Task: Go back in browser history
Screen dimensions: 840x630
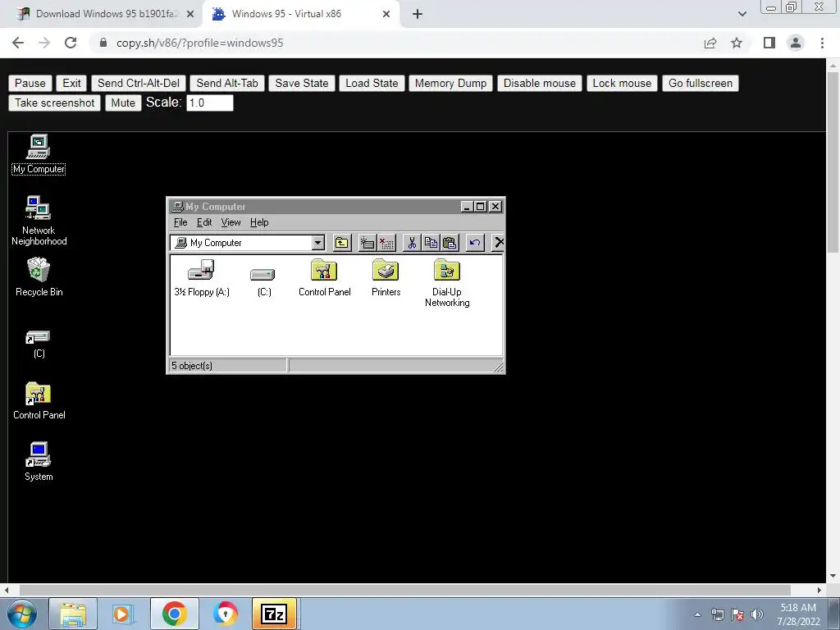Action: (18, 43)
